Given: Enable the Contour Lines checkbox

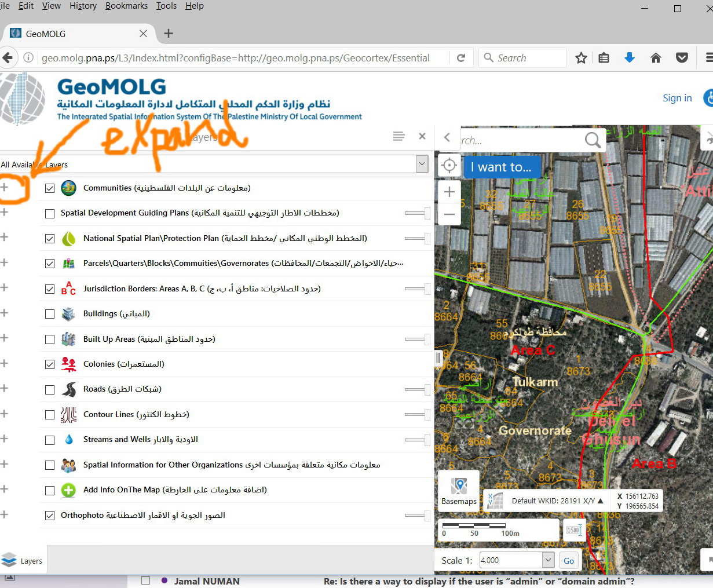Looking at the screenshot, I should point(50,415).
